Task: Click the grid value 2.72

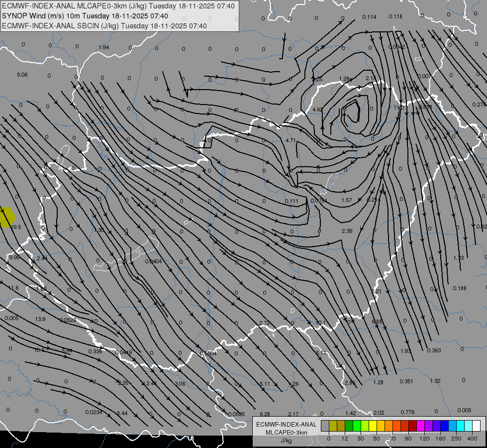Action: click(x=265, y=323)
